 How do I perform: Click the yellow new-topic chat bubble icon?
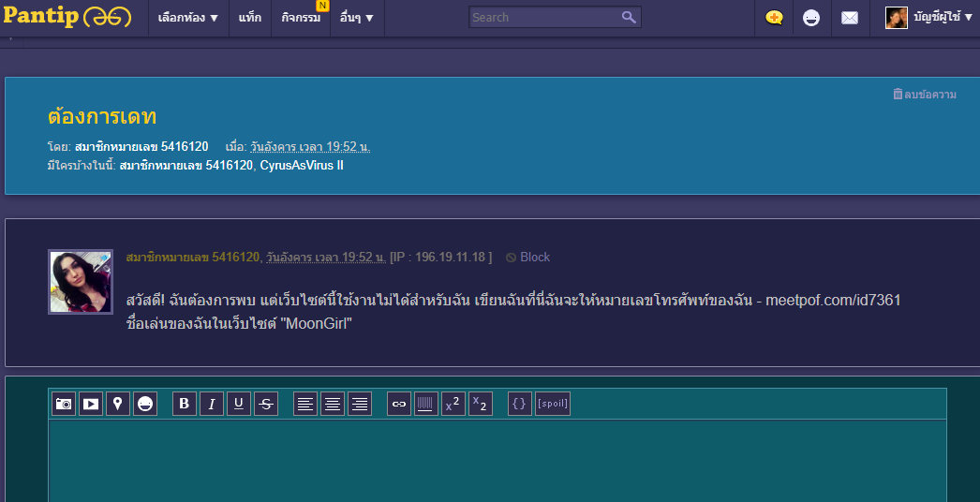click(x=774, y=18)
